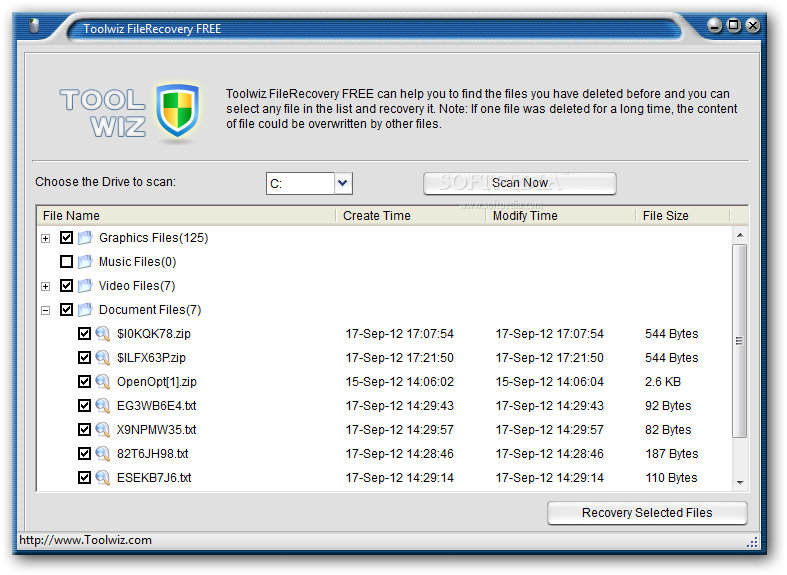Sort by File Name column header

[186, 216]
